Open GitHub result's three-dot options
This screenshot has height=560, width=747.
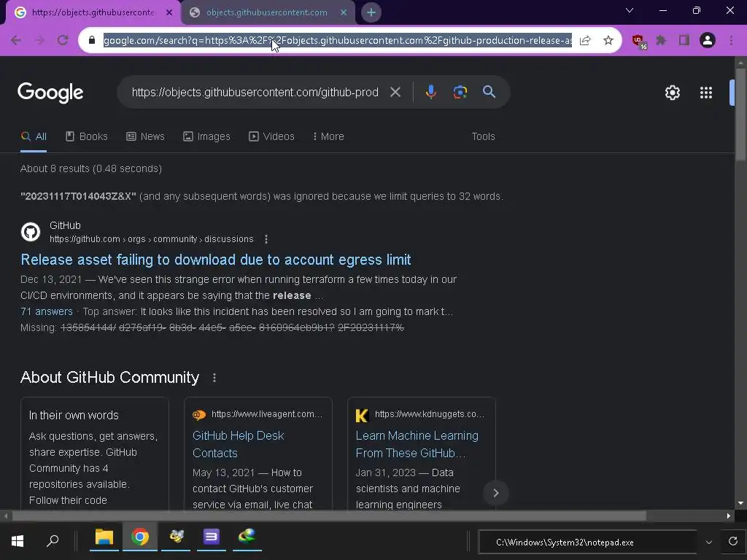click(266, 239)
